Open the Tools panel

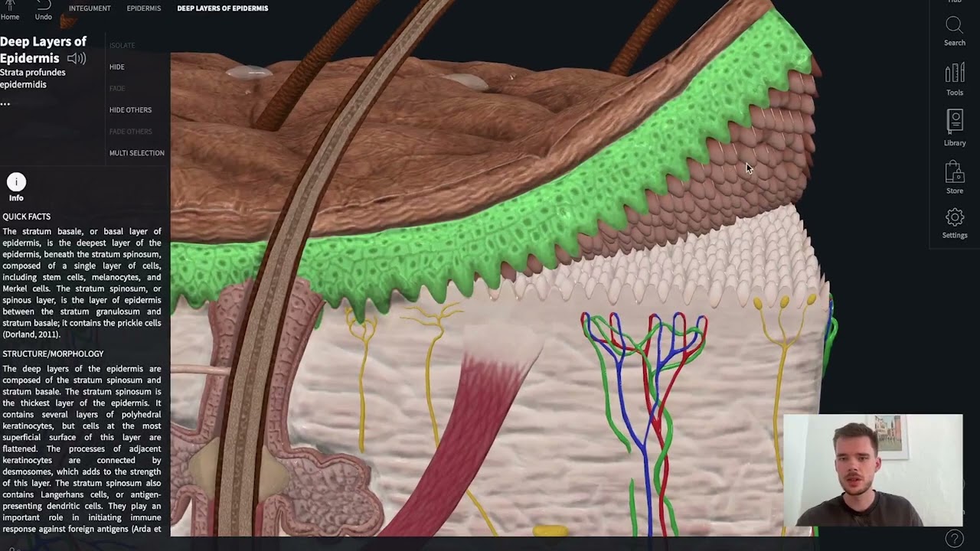954,80
